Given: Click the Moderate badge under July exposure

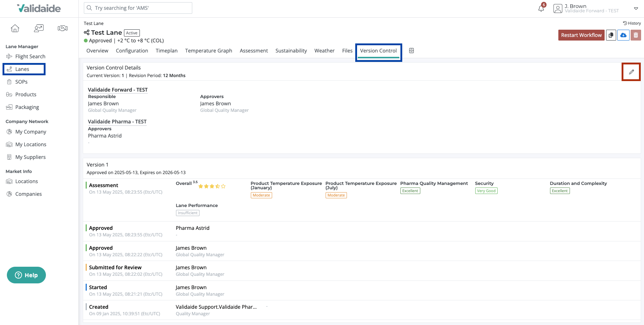Looking at the screenshot, I should pyautogui.click(x=336, y=195).
